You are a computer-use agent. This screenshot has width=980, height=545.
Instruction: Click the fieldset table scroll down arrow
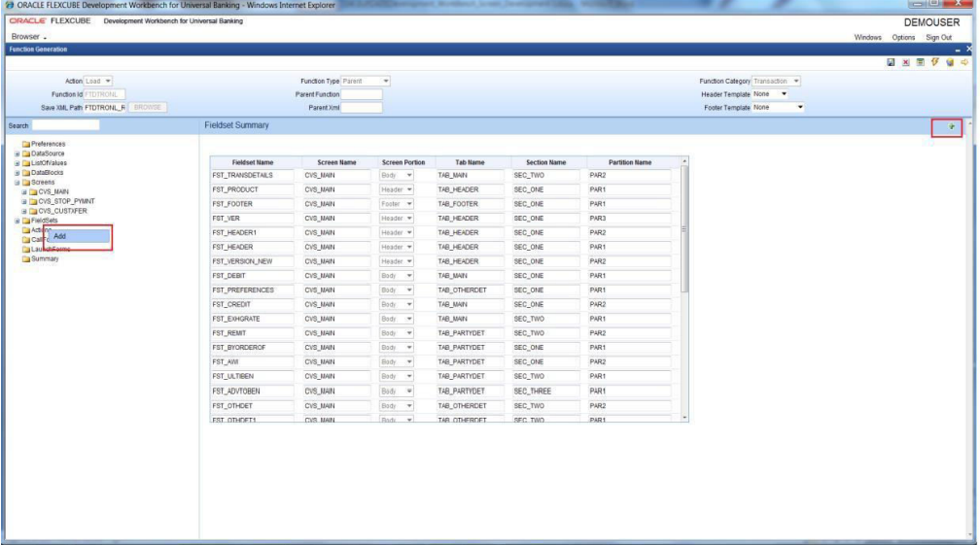tap(684, 418)
